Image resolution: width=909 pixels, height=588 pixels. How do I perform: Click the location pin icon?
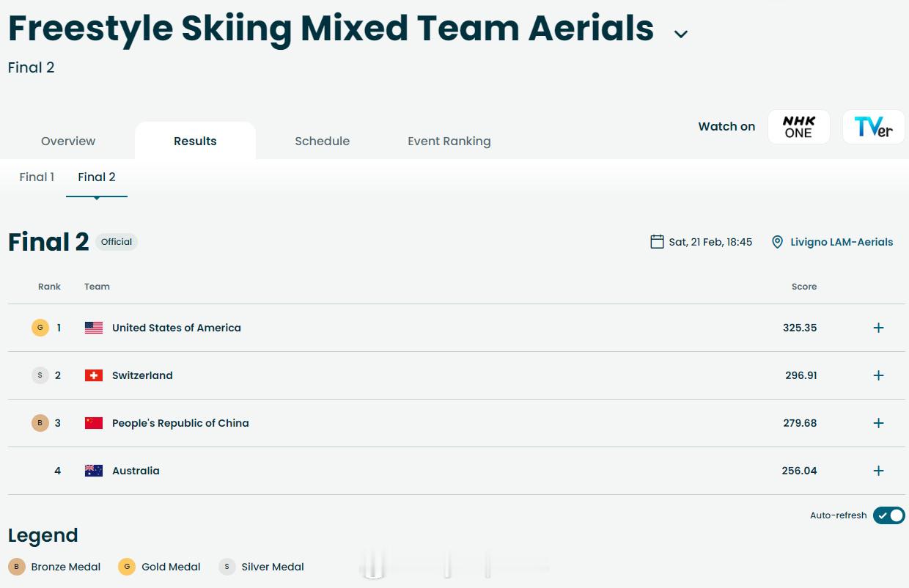(x=778, y=242)
